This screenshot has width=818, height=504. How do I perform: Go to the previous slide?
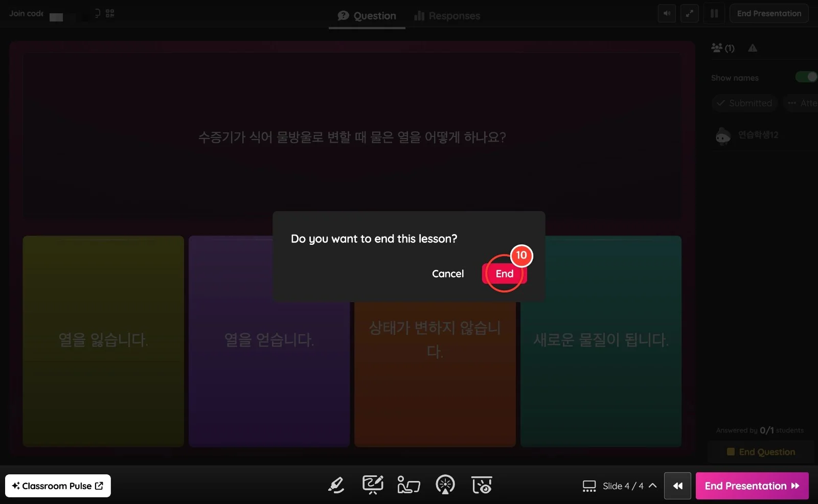coord(677,486)
